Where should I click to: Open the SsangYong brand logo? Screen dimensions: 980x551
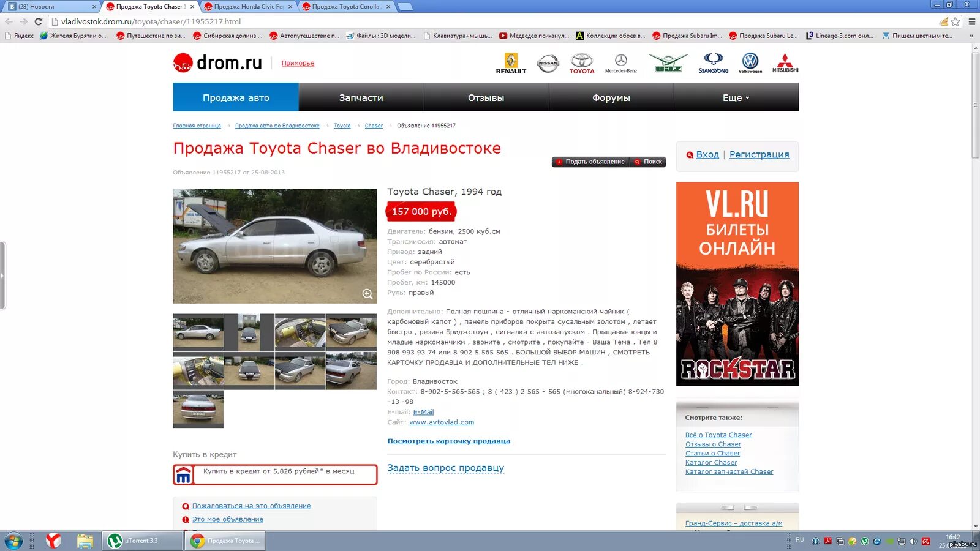(714, 64)
